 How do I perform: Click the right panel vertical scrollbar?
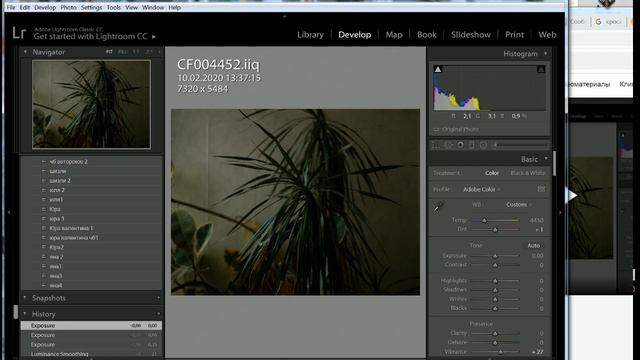[554, 163]
